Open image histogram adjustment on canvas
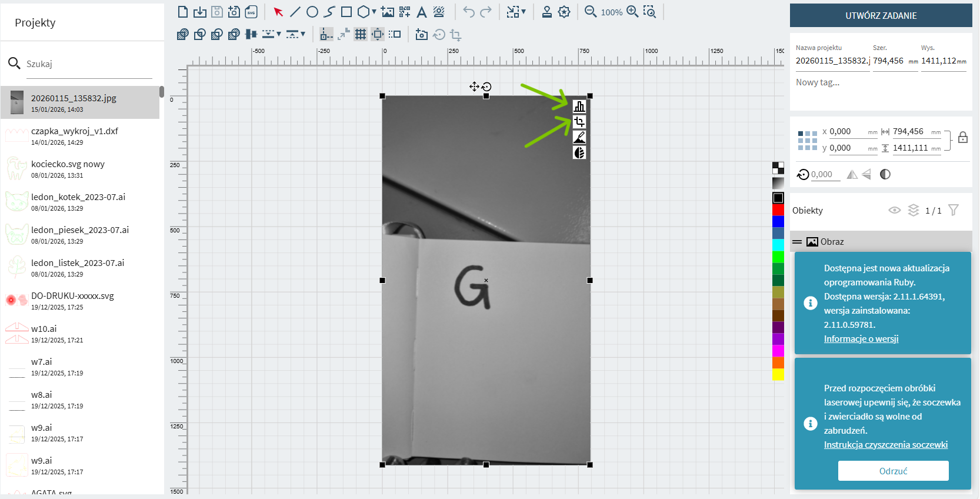 579,107
